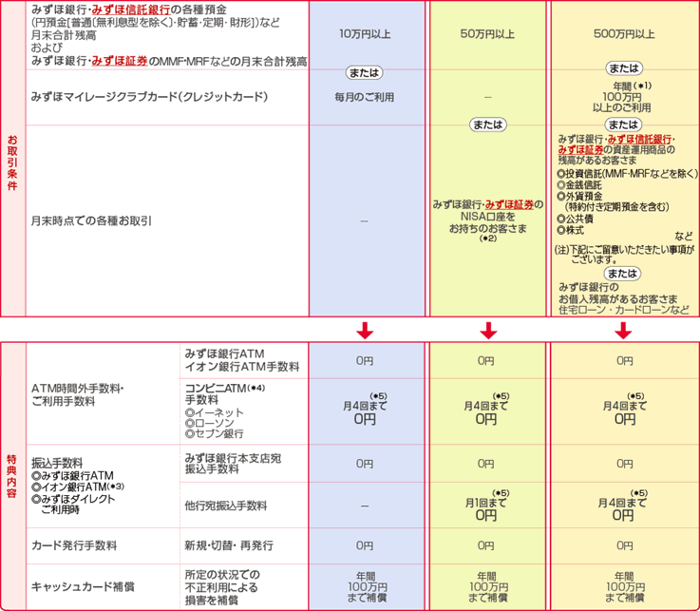Select the 10万円以上 condition cell

365,34
